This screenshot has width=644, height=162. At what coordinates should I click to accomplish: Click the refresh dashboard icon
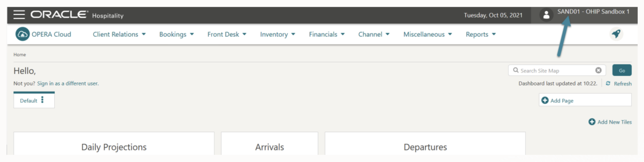[x=608, y=83]
